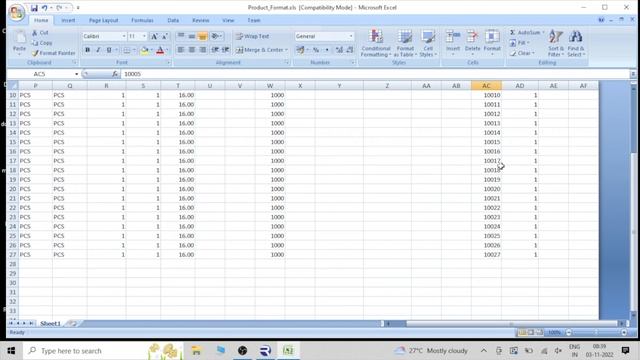The image size is (640, 360).
Task: Click the Select All corner button
Action: (13, 86)
